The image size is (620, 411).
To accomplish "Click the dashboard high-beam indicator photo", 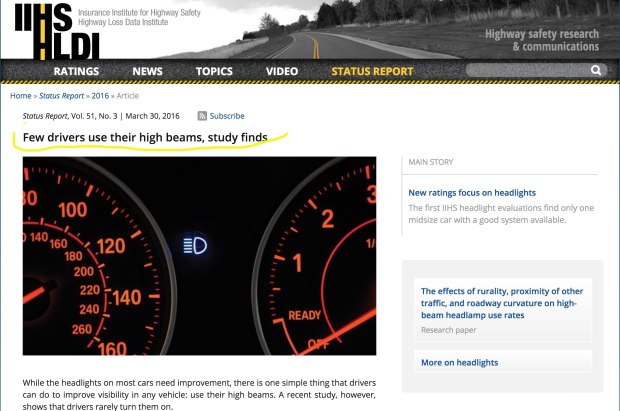I will (199, 255).
